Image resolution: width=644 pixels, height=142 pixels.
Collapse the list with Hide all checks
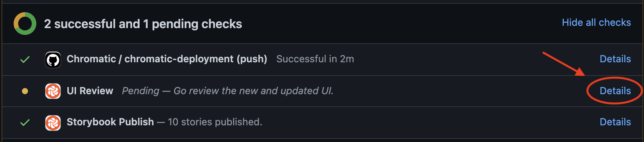(596, 22)
